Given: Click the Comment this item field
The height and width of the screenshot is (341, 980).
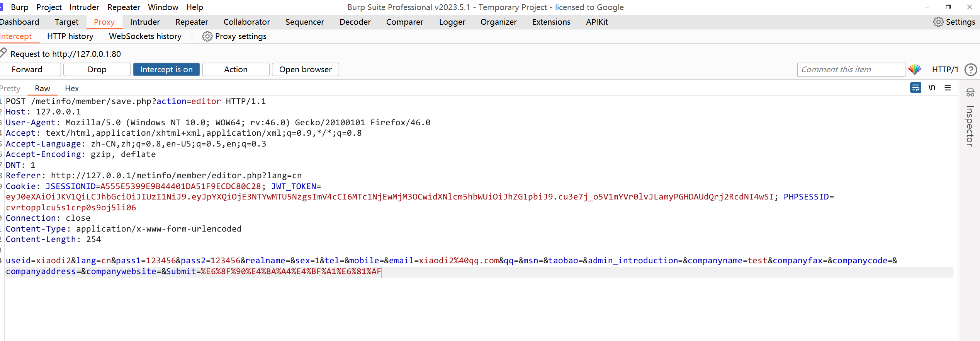Looking at the screenshot, I should (851, 70).
